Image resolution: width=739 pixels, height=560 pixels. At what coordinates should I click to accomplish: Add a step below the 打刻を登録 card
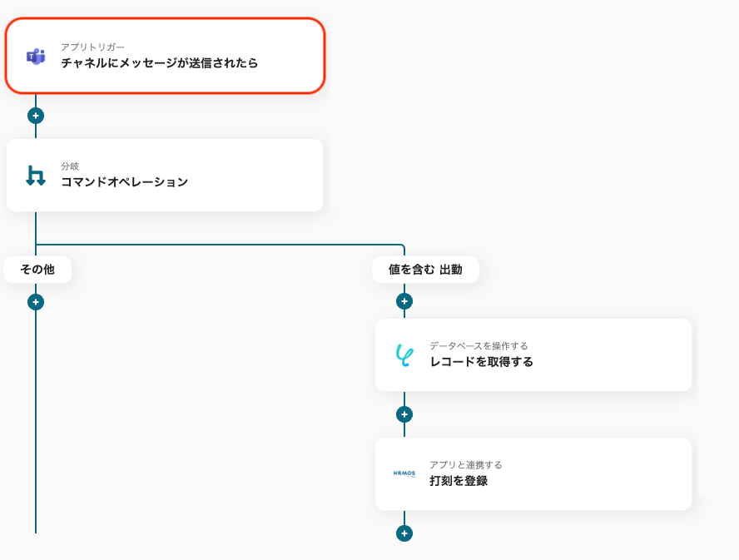[404, 533]
